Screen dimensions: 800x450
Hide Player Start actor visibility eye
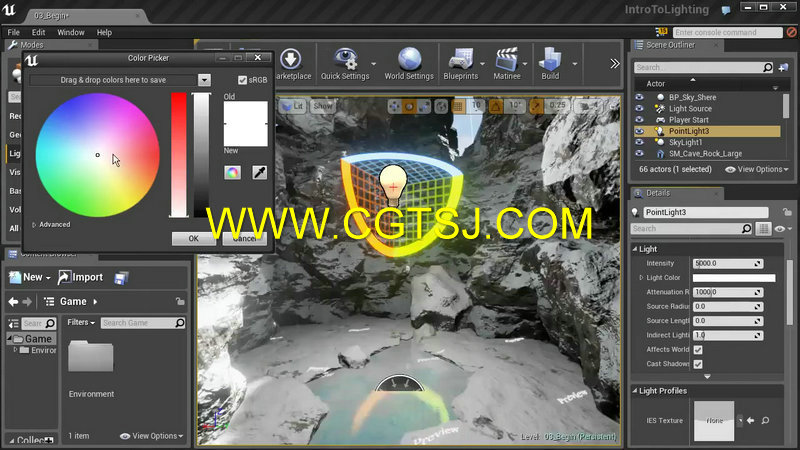[639, 119]
